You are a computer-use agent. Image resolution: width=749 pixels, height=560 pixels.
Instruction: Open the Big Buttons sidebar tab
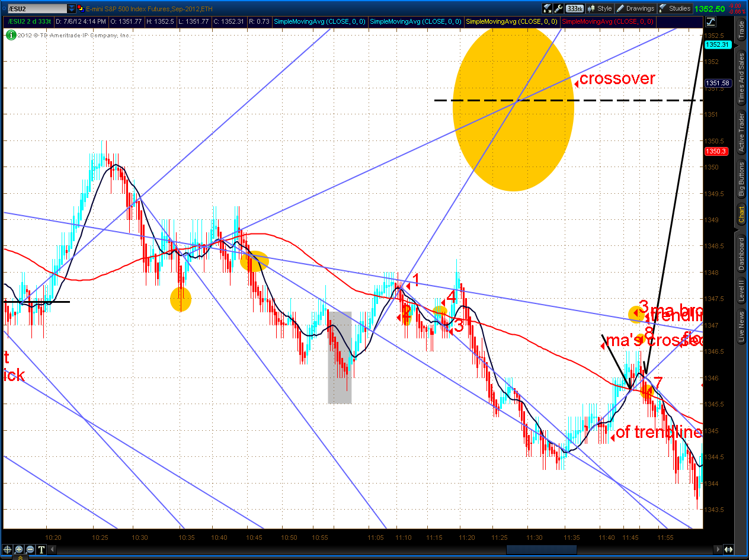coord(741,179)
